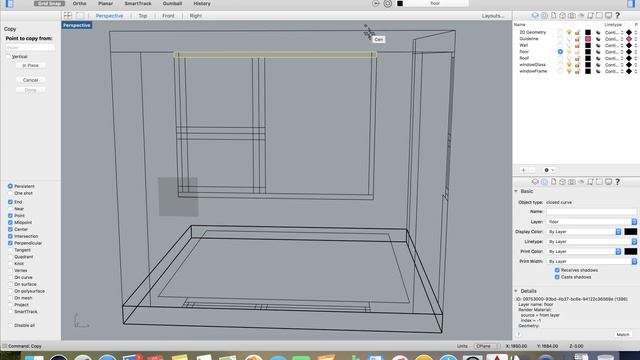Switch to the Top viewport tab
The image size is (640, 360).
point(142,16)
